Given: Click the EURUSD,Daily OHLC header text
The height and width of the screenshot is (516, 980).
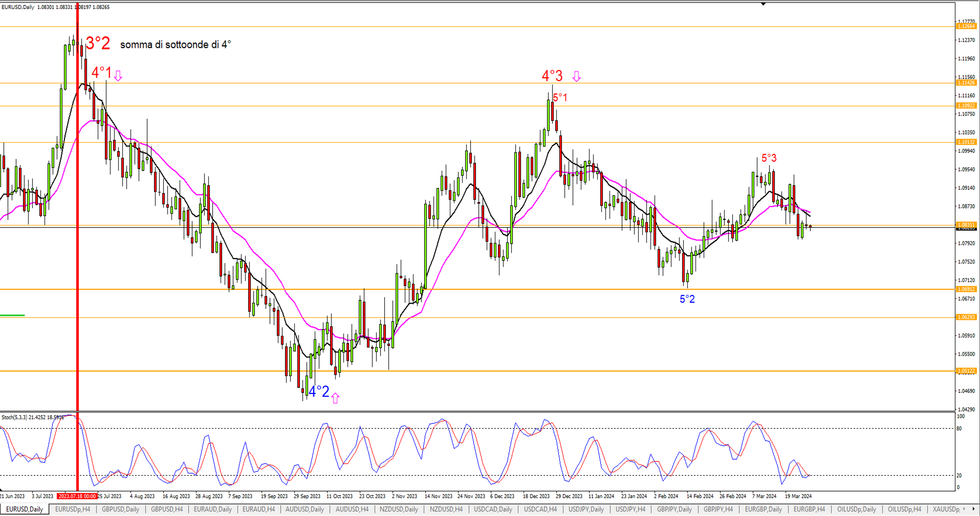Looking at the screenshot, I should (55, 7).
